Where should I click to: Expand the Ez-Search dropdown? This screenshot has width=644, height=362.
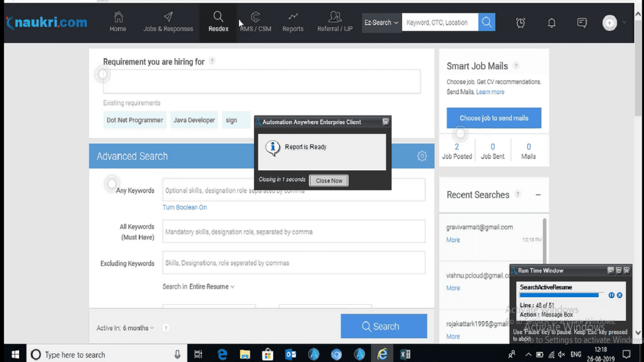tap(381, 23)
